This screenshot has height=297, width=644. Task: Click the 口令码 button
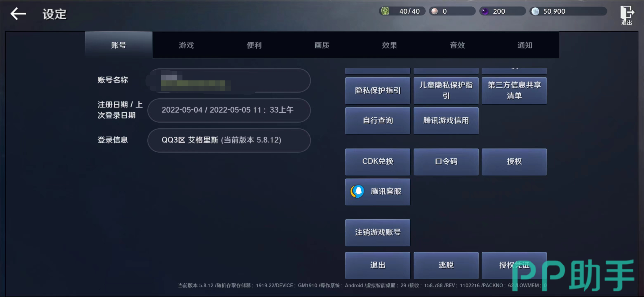pos(446,162)
